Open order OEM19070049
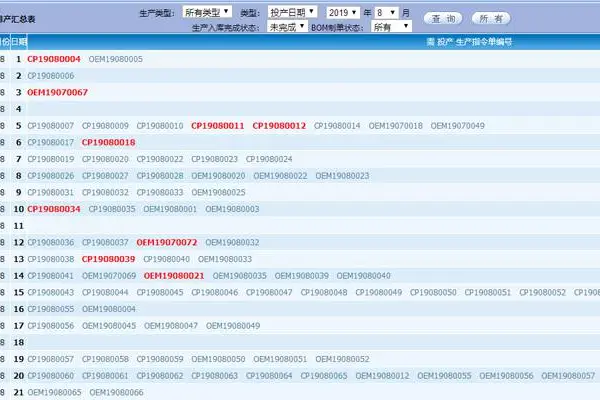 (x=458, y=126)
